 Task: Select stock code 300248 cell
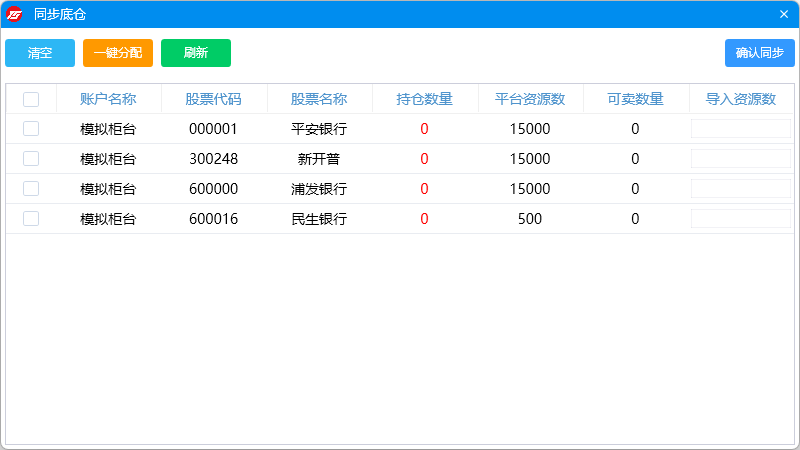213,159
